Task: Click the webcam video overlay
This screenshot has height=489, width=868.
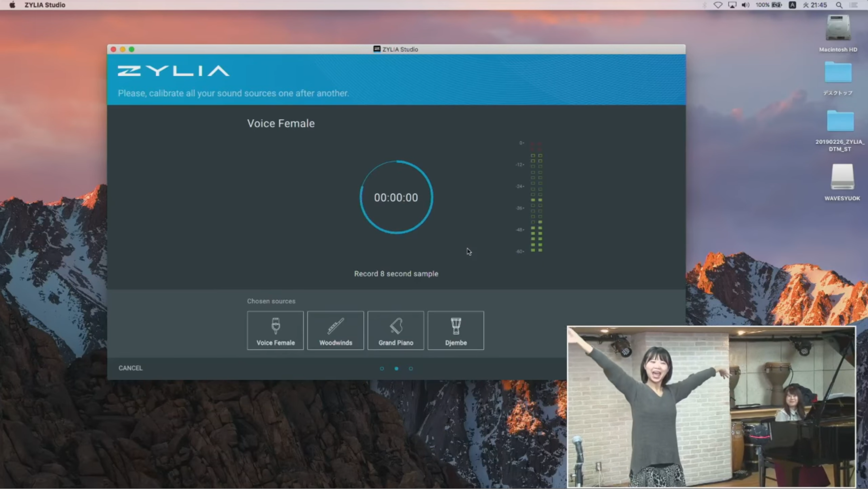Action: tap(711, 407)
